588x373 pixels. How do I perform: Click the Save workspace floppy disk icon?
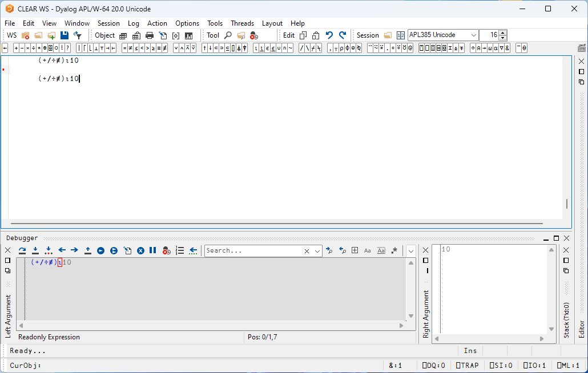65,35
